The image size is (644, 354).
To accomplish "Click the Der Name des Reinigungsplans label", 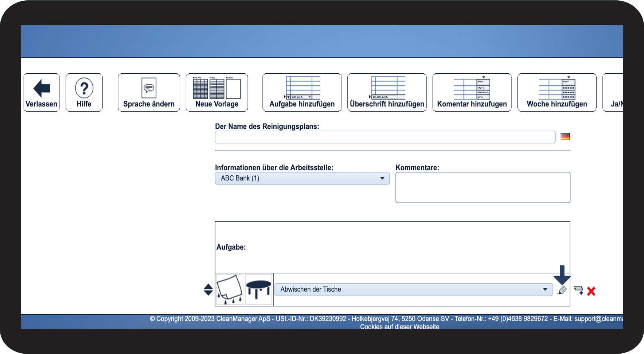I will pyautogui.click(x=267, y=127).
